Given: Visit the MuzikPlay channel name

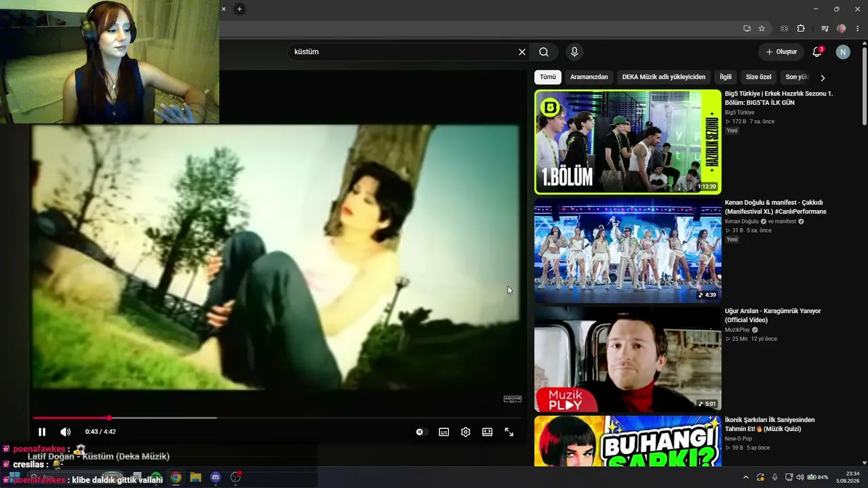Looking at the screenshot, I should pyautogui.click(x=737, y=330).
